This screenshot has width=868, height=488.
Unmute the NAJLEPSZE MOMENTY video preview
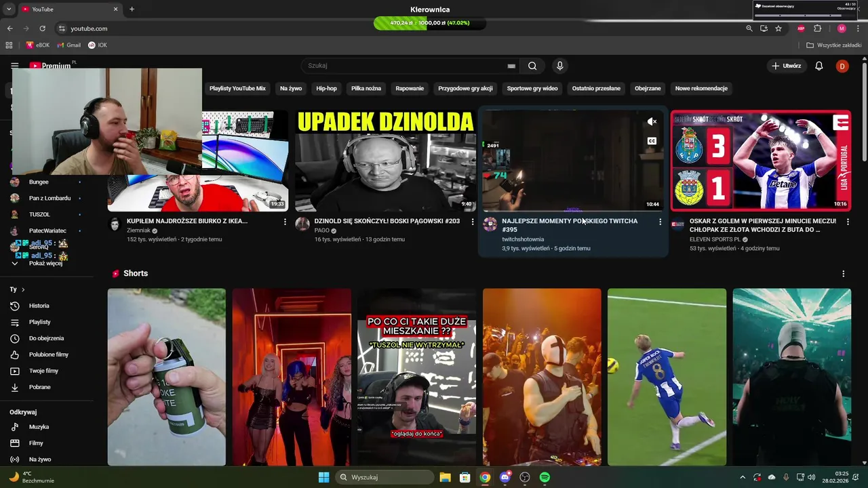click(x=652, y=122)
